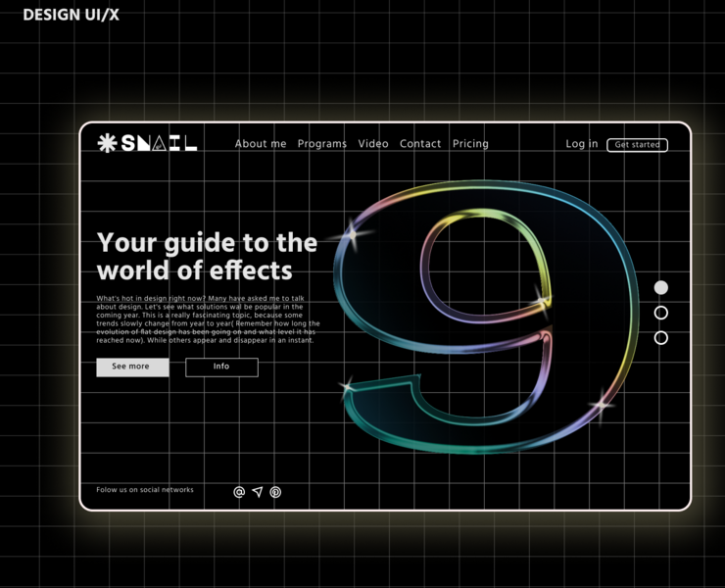The height and width of the screenshot is (588, 725).
Task: Click the paper plane Telegram icon
Action: coord(257,492)
